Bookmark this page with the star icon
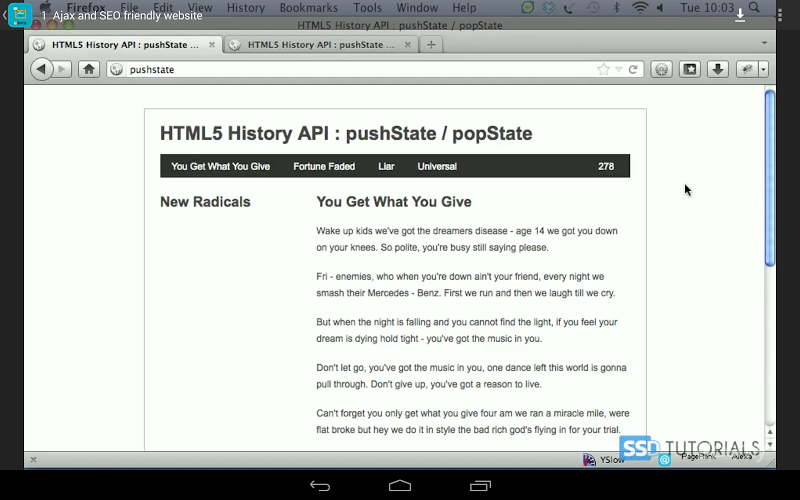Image resolution: width=800 pixels, height=500 pixels. pos(603,69)
